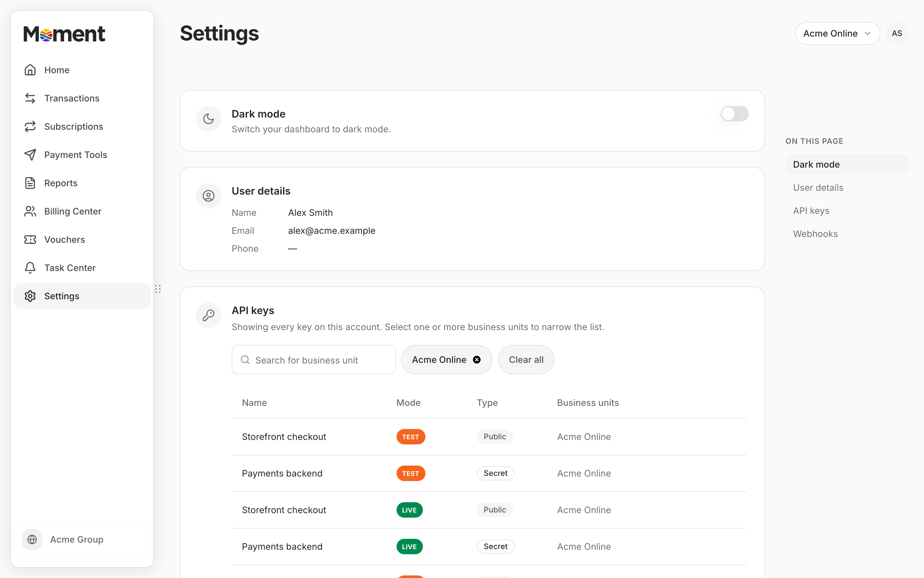Click the Transactions arrows icon
Image resolution: width=924 pixels, height=578 pixels.
30,98
